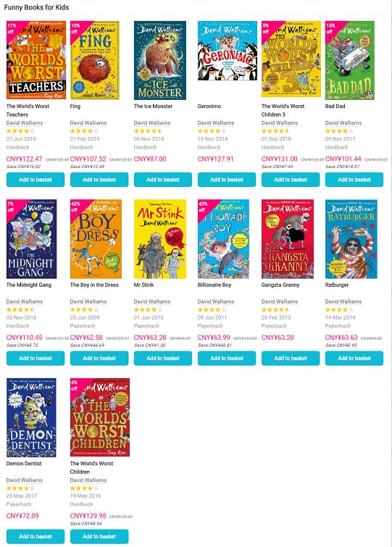Click David Walliams author link under Geronimo
This screenshot has height=547, width=392.
(216, 122)
